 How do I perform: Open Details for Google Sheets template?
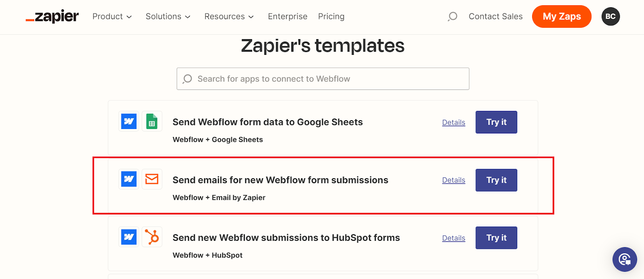point(454,123)
